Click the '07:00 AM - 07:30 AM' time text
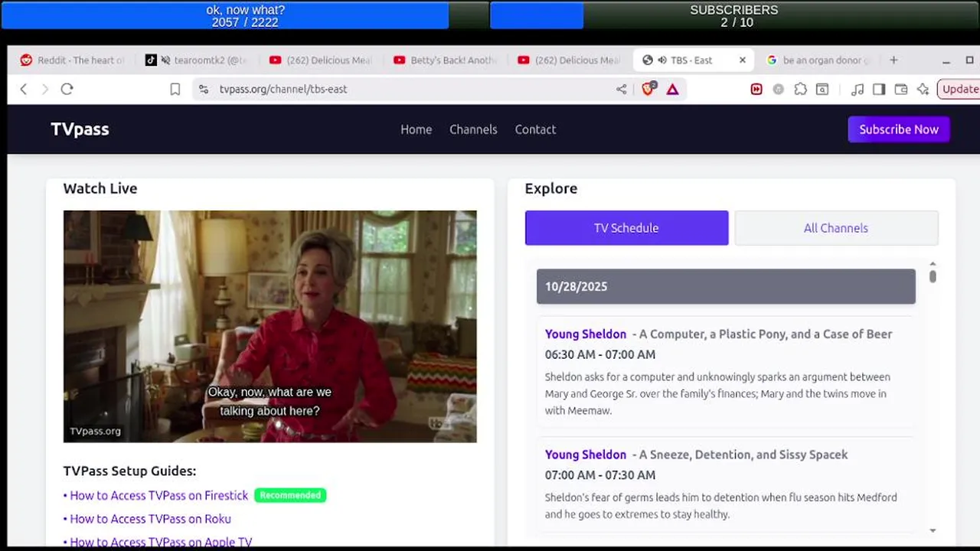Image resolution: width=980 pixels, height=551 pixels. tap(600, 475)
